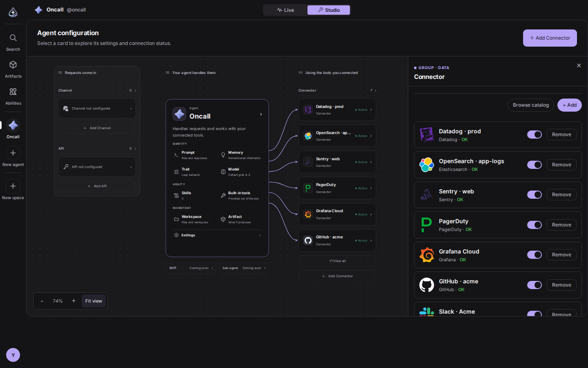Screen dimensions: 588x368
Task: Click Add Channel
Action: [x=97, y=128]
